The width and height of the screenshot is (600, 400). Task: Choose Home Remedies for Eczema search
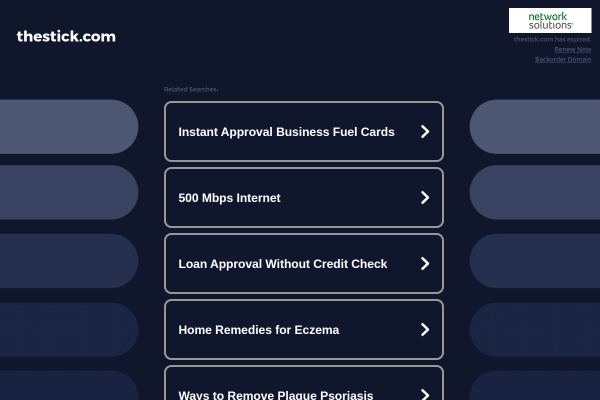click(x=304, y=330)
